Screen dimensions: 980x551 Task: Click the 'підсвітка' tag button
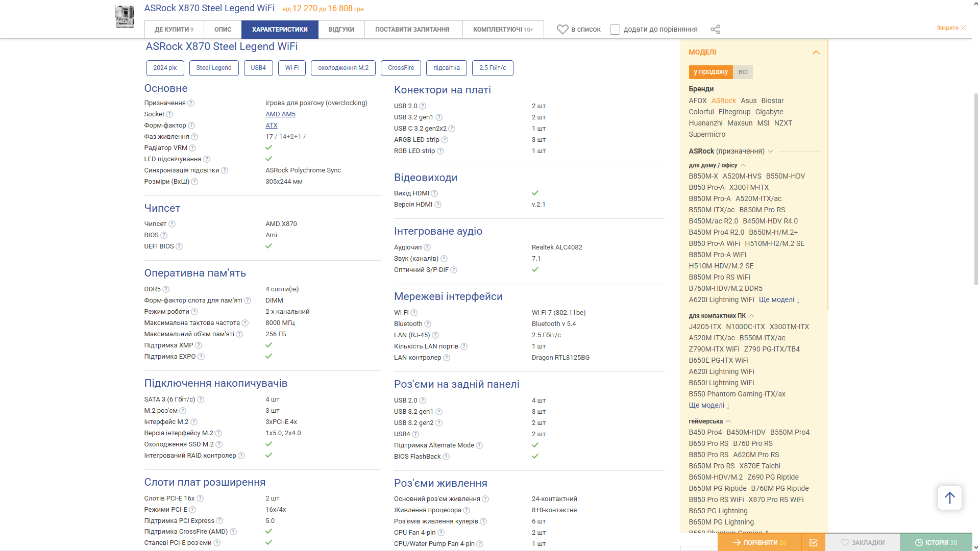pos(447,68)
